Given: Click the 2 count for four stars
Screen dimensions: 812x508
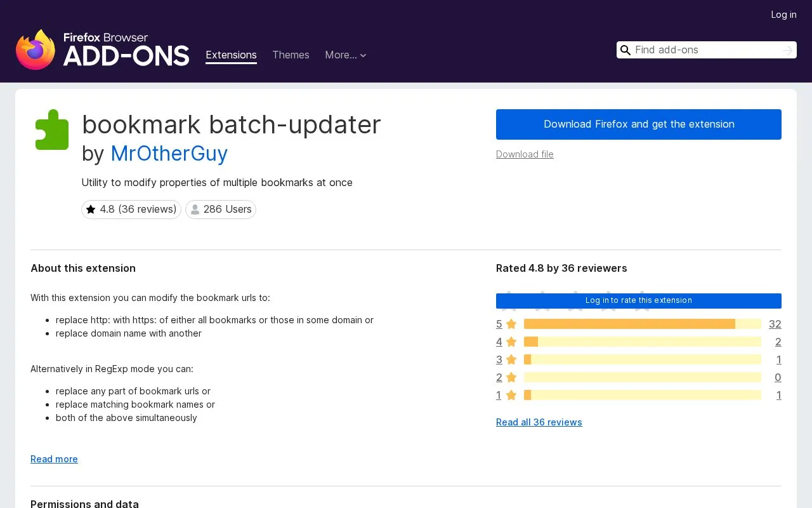Looking at the screenshot, I should point(778,342).
